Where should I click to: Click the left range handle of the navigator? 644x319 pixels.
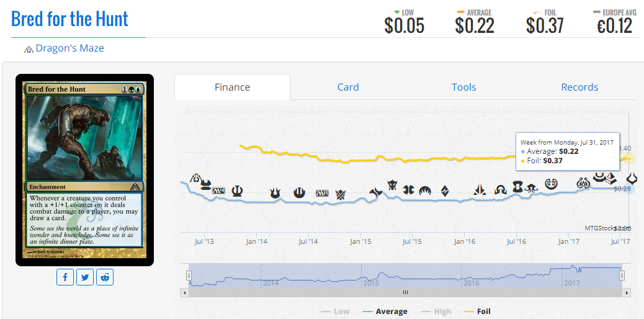189,276
